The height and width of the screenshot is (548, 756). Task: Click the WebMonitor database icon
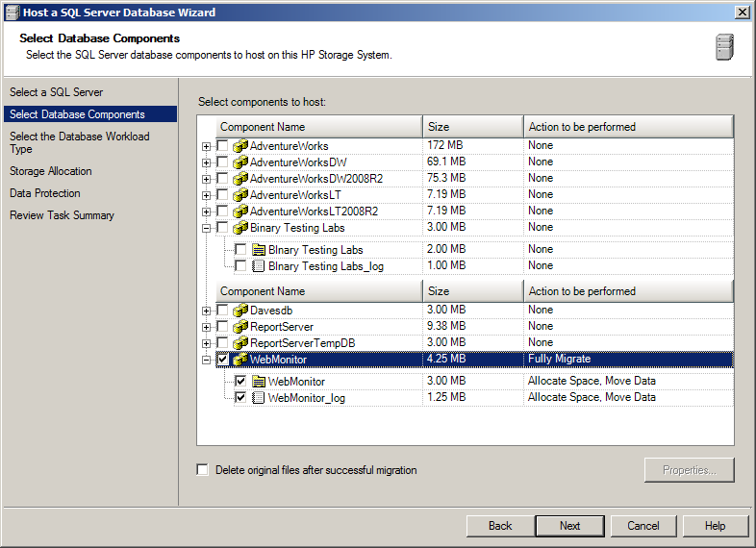pyautogui.click(x=240, y=359)
